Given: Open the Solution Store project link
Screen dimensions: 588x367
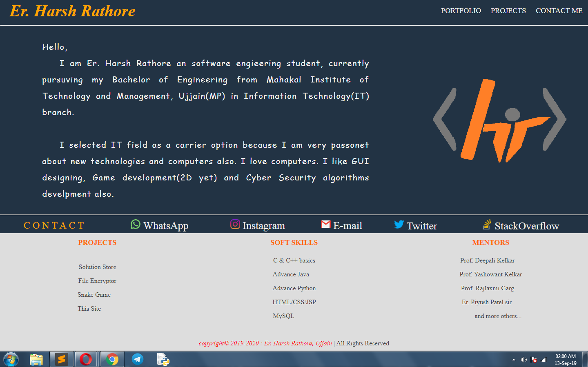Looking at the screenshot, I should point(97,267).
